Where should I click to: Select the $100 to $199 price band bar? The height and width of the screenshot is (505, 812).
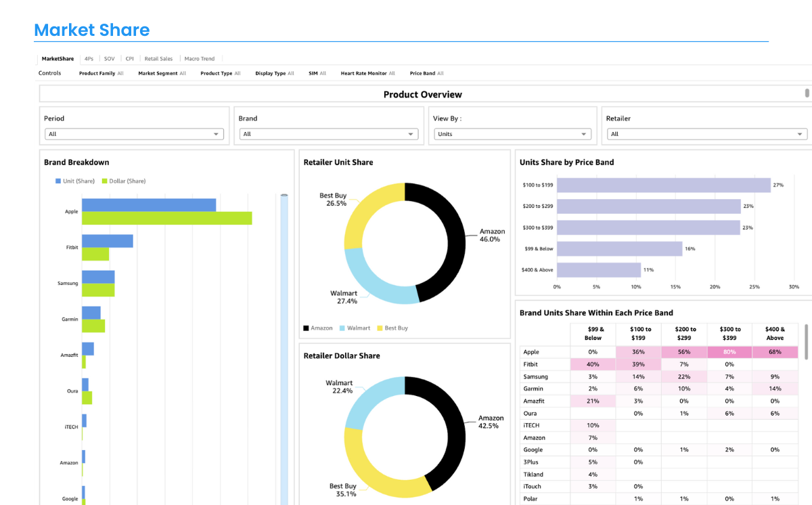point(663,185)
